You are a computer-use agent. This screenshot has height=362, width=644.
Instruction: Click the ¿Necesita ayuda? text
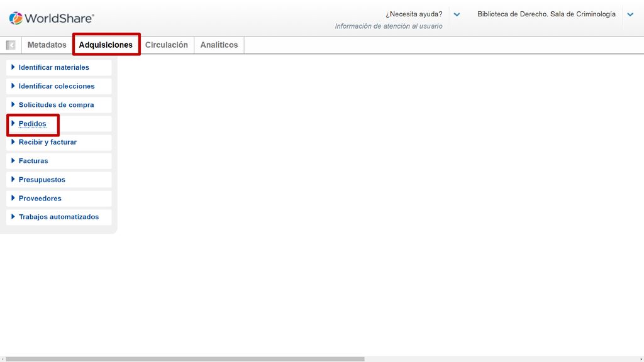[x=414, y=14]
